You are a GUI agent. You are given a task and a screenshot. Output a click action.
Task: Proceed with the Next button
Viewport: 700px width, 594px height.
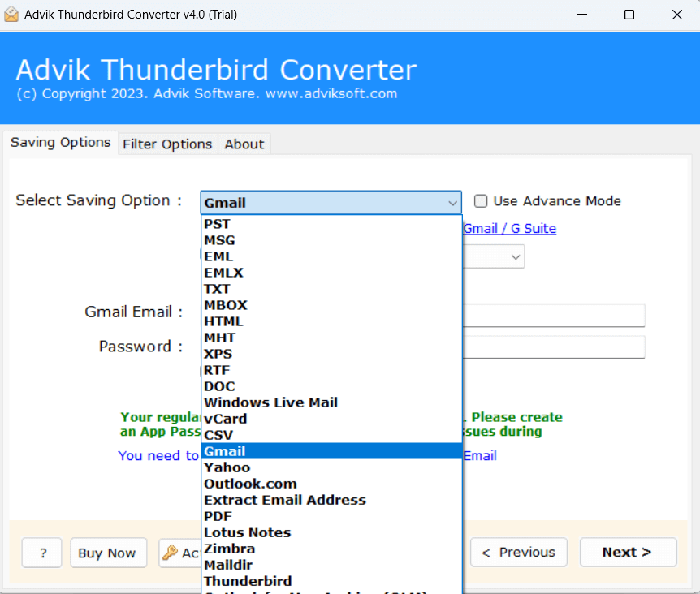628,552
